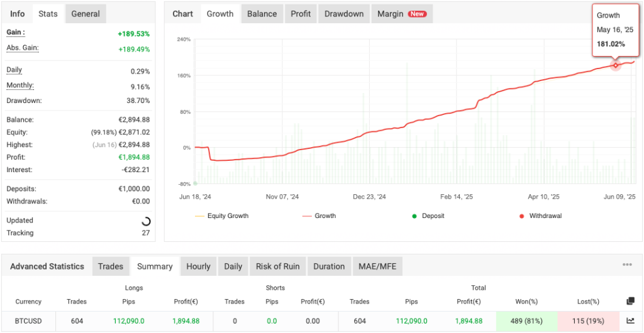Click the BTCUSD currency cell
Viewport: 644px width, 333px height.
pyautogui.click(x=28, y=320)
